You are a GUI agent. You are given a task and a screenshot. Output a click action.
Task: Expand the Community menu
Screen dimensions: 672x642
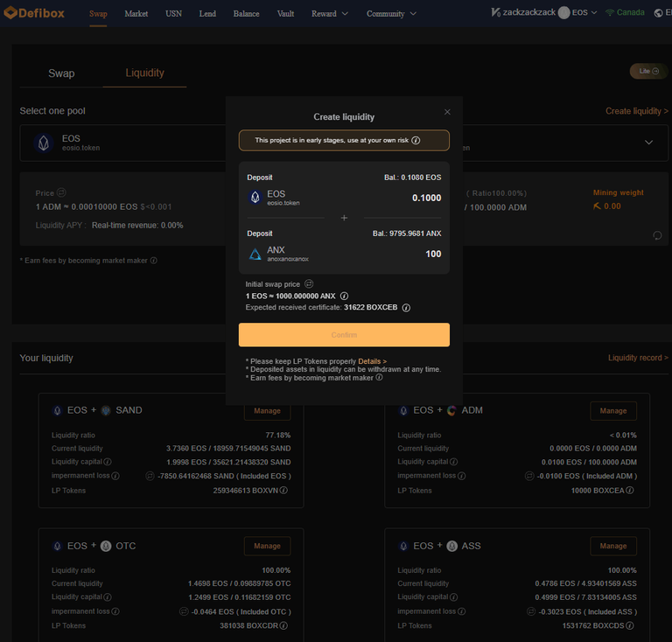pos(391,14)
